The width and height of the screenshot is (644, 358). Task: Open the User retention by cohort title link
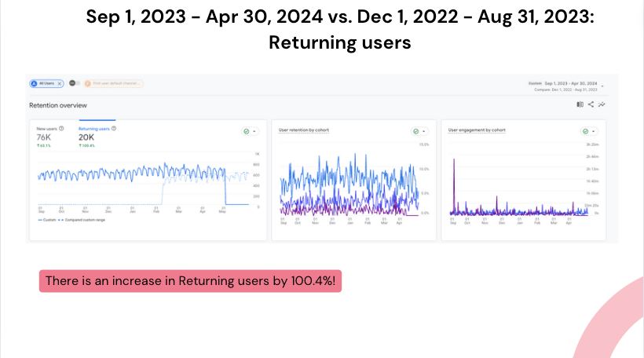point(303,130)
